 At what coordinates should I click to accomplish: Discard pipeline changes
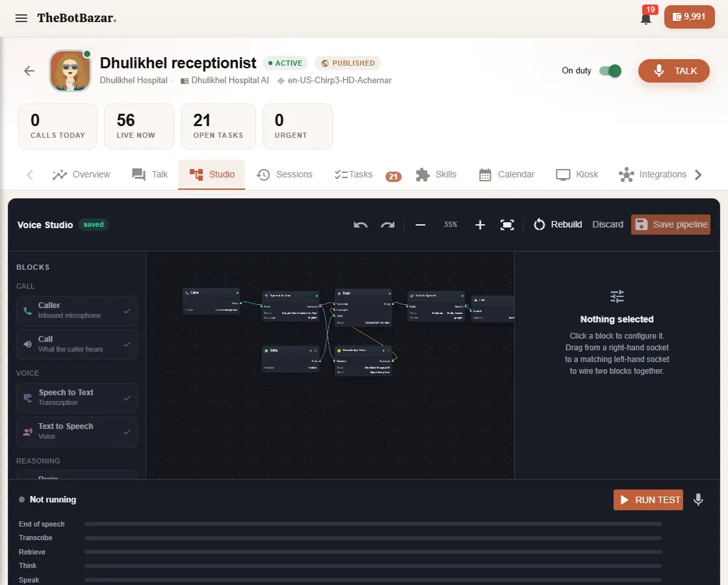point(607,225)
